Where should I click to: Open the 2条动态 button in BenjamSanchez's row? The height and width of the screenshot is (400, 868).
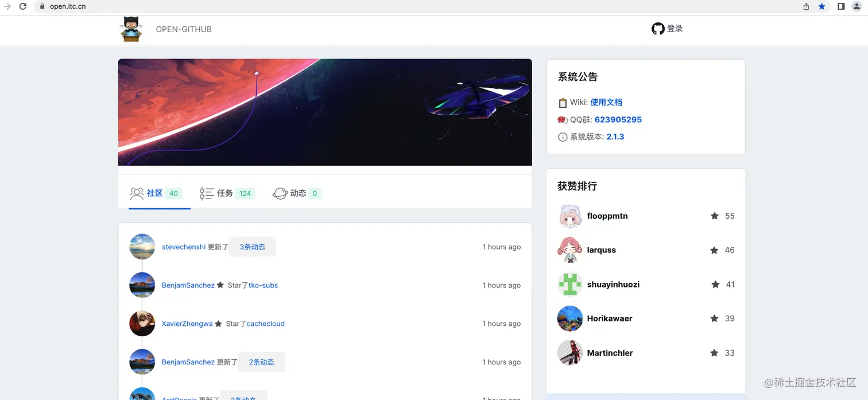[x=261, y=362]
